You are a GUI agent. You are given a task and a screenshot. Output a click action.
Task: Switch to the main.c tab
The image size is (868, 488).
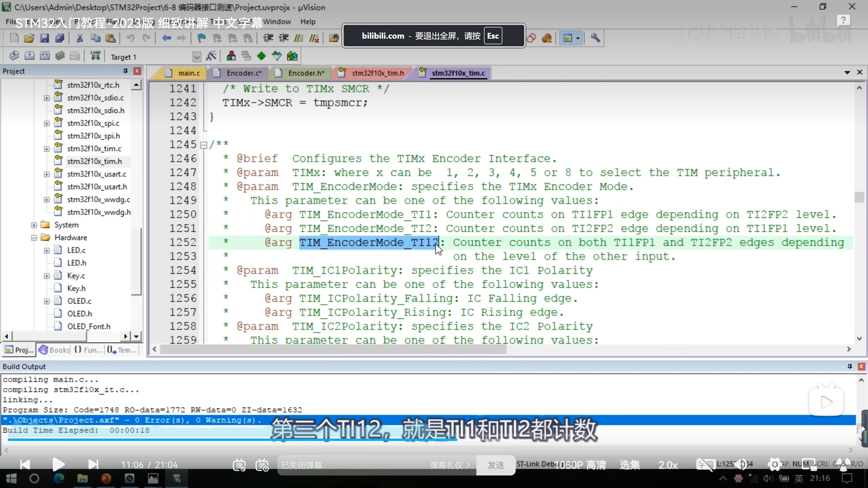point(189,73)
